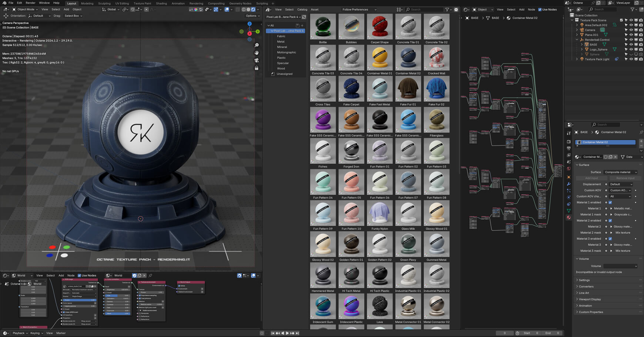The width and height of the screenshot is (644, 337).
Task: Toggle camera view icon in viewport
Action: click(256, 60)
